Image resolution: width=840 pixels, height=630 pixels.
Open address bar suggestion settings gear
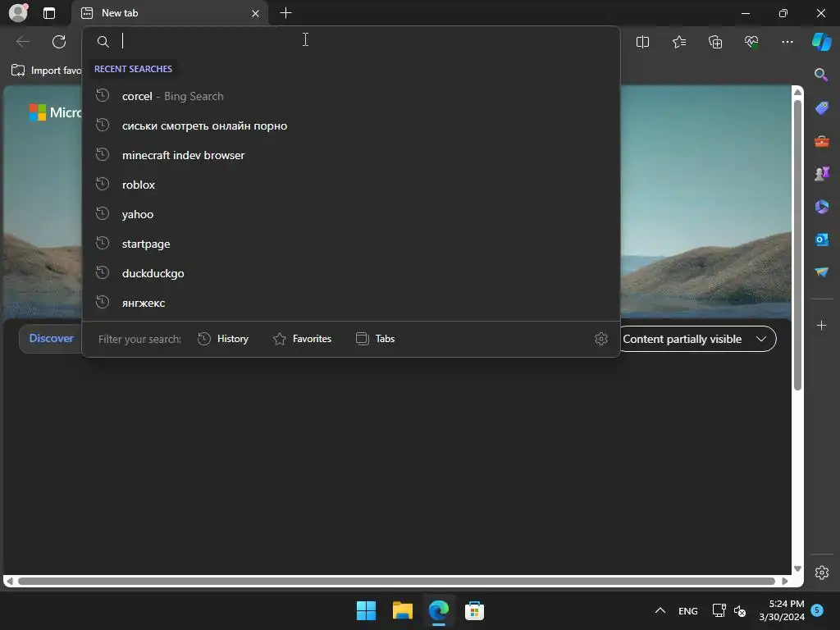[x=601, y=339]
